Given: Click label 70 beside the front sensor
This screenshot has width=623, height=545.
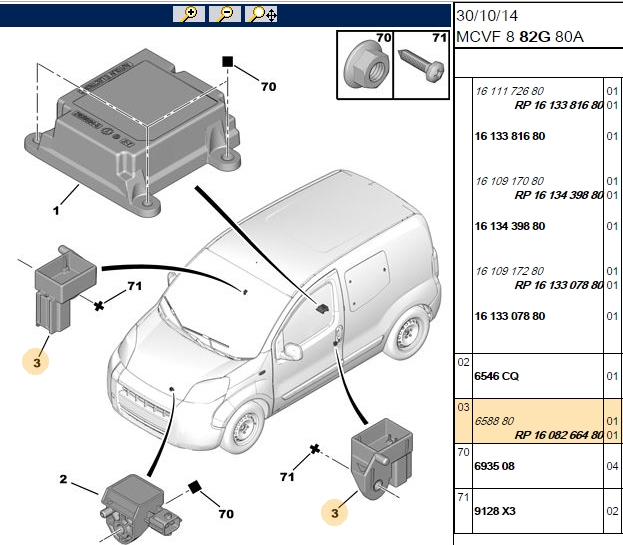Looking at the screenshot, I should [x=226, y=514].
